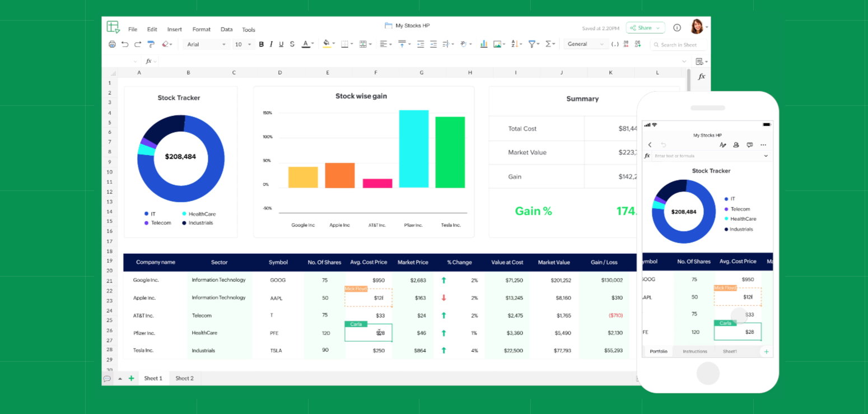Toggle italic formatting
The height and width of the screenshot is (414, 868).
[x=272, y=44]
